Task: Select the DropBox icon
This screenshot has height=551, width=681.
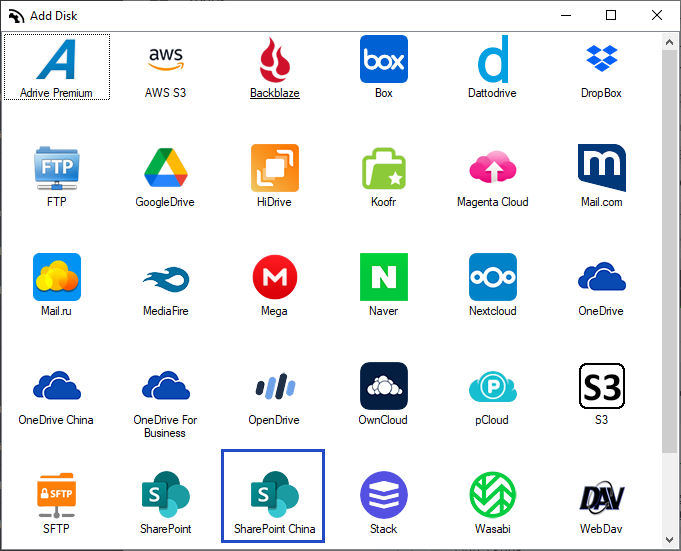Action: point(602,58)
